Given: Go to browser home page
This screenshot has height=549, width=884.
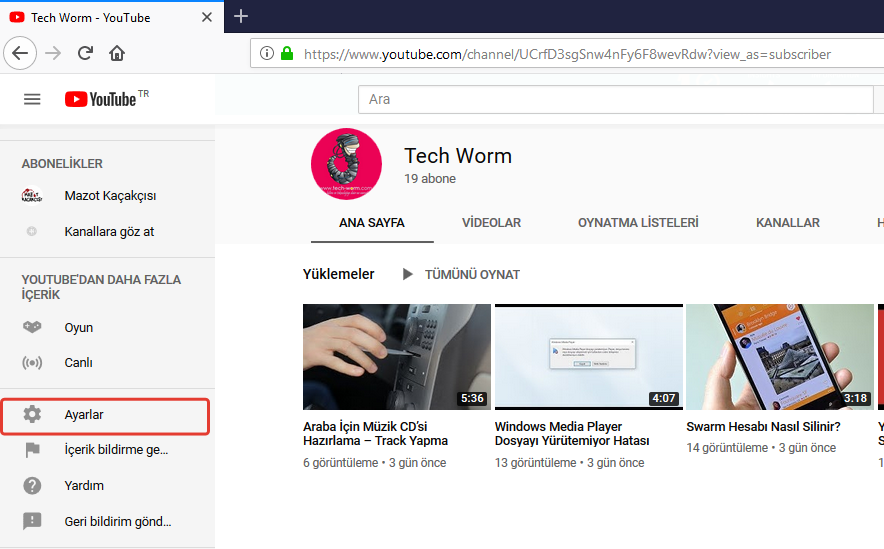Looking at the screenshot, I should click(x=117, y=53).
